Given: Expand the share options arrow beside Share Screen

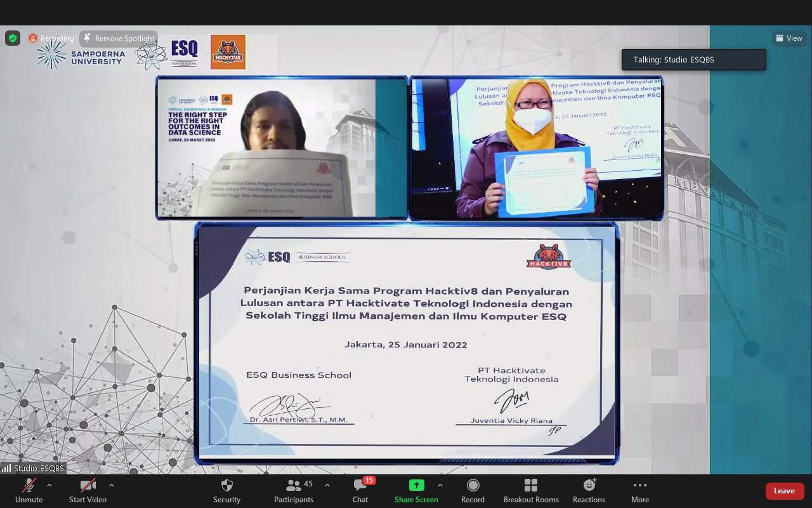Looking at the screenshot, I should tap(440, 485).
